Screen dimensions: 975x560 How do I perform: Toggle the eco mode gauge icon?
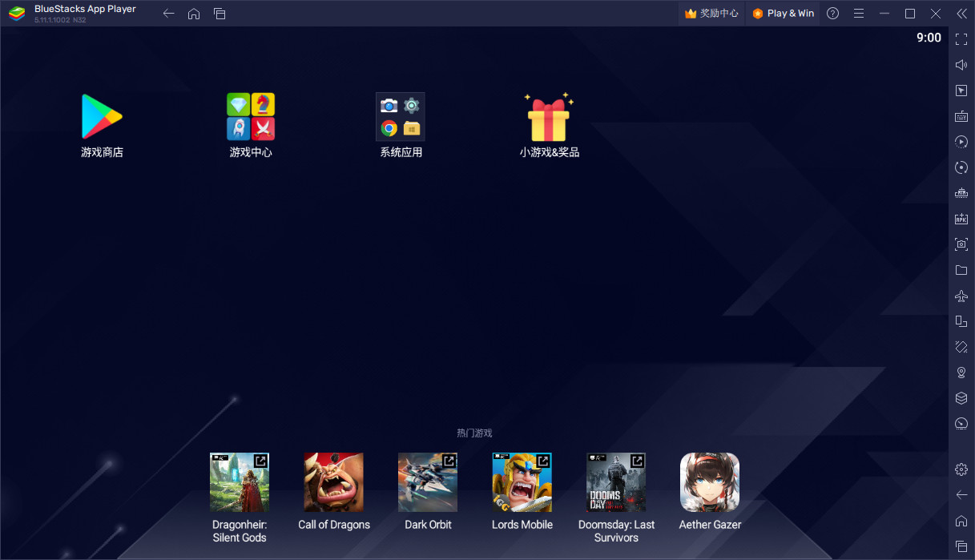point(961,423)
